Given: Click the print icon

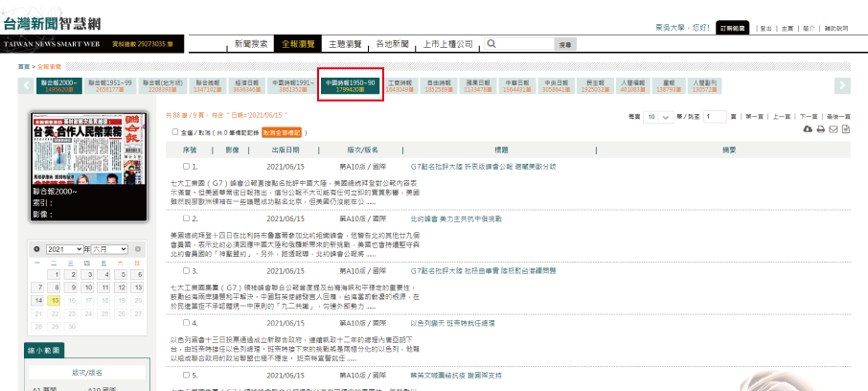Looking at the screenshot, I should [821, 129].
